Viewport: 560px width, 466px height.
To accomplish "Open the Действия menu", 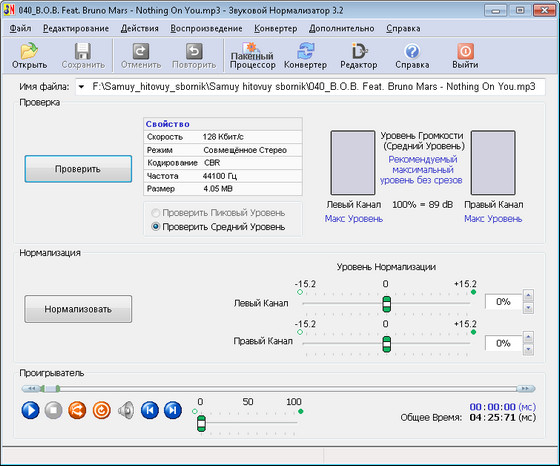I will pos(139,29).
